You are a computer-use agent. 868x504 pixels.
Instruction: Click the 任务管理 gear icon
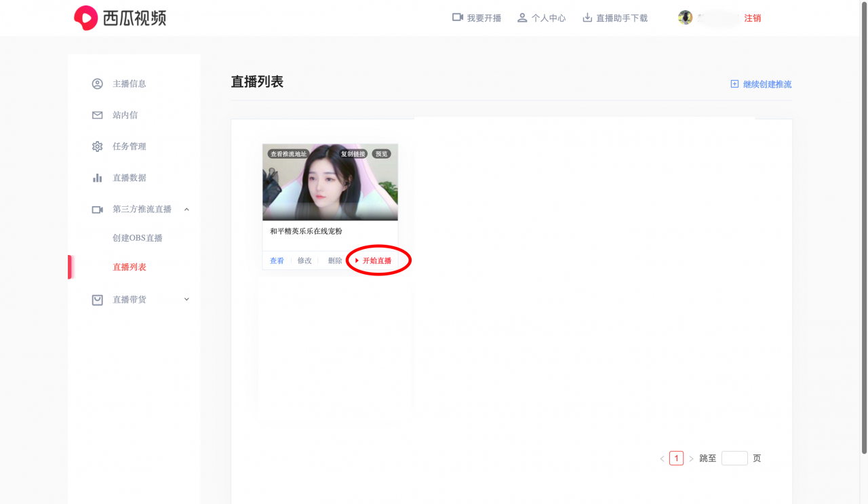98,147
